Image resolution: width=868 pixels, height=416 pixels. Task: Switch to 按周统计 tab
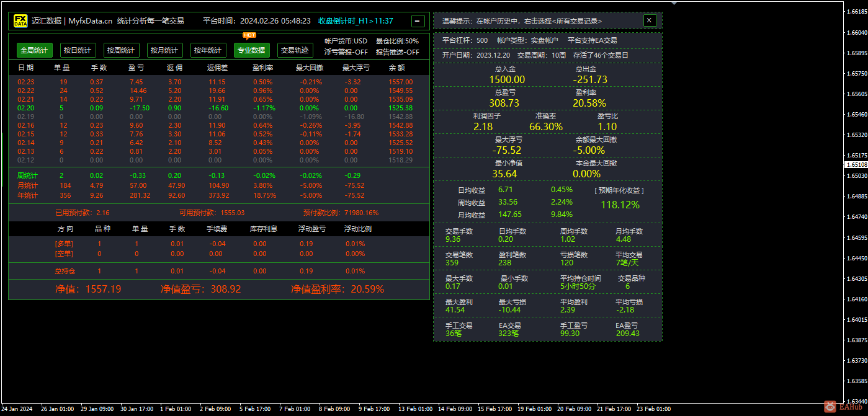[121, 50]
